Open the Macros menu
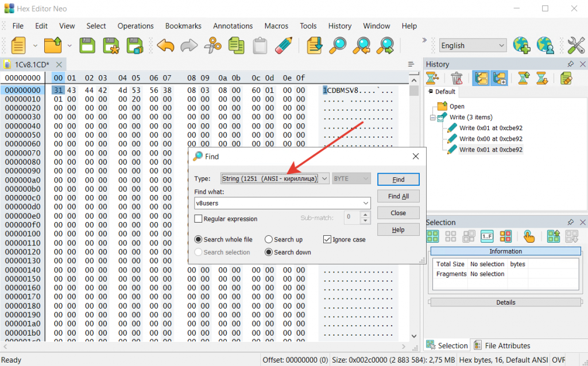This screenshot has height=366, width=588. coord(276,26)
